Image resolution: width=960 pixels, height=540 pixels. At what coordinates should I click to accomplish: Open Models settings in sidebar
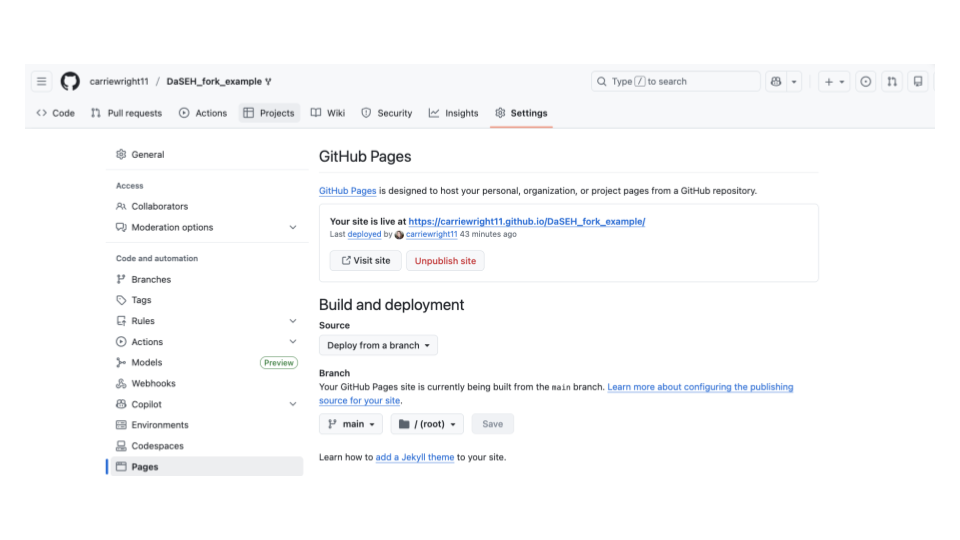click(207, 362)
